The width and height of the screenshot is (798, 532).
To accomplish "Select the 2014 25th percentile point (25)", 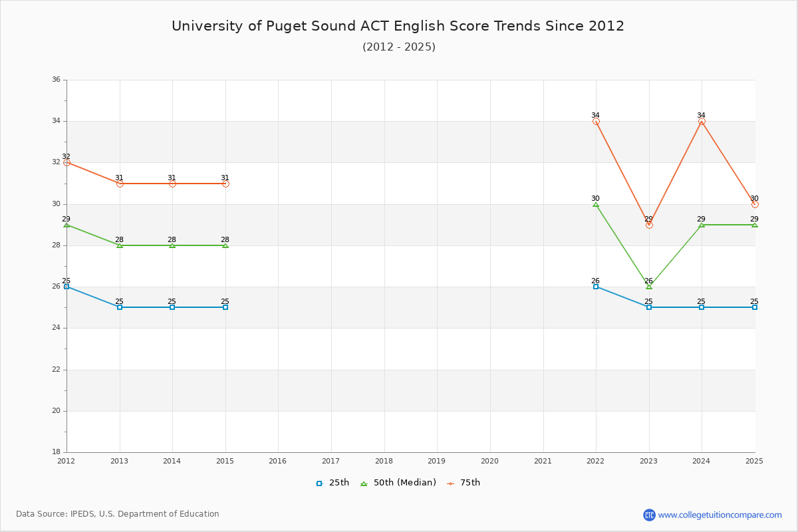I will pyautogui.click(x=172, y=307).
